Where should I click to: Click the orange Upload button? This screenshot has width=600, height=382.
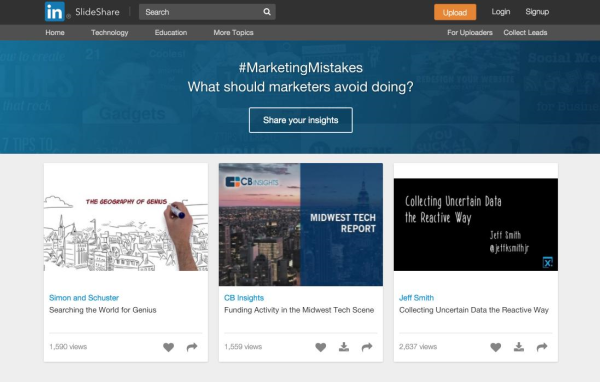[455, 12]
